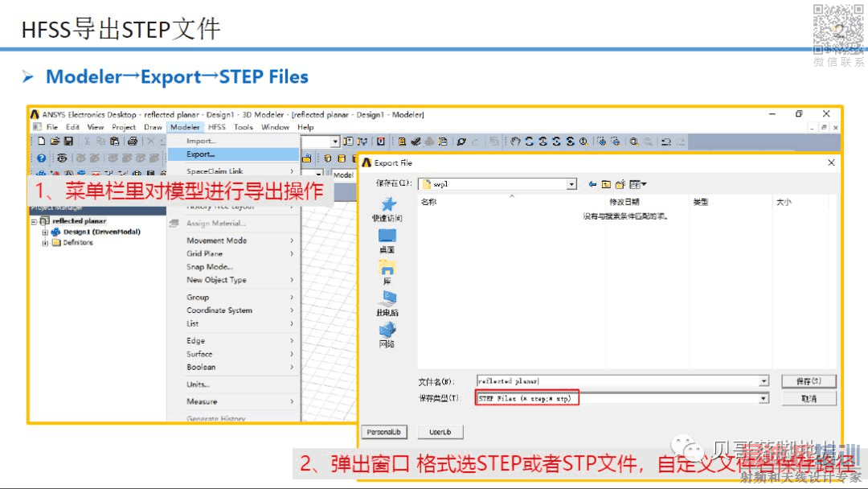Click the Save (保存) button
868x489 pixels.
coord(809,381)
